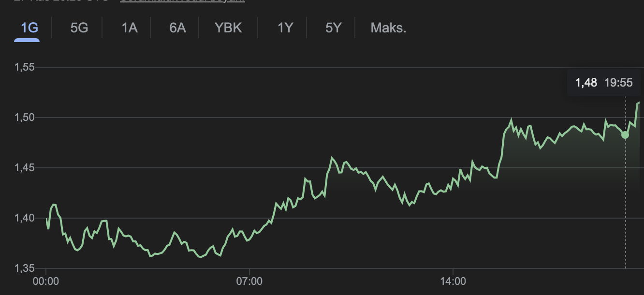The height and width of the screenshot is (295, 644).
Task: Show the 5Y chart range
Action: 333,28
